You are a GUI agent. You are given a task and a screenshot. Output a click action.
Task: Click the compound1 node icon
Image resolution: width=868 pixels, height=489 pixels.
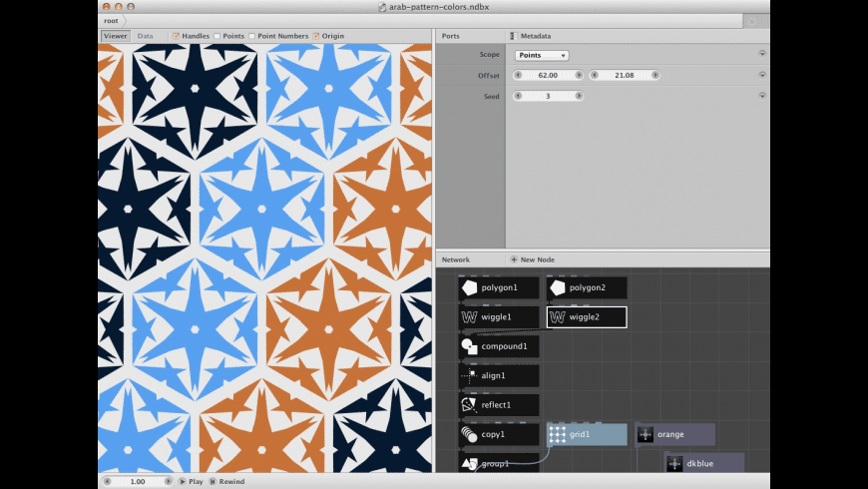coord(470,346)
